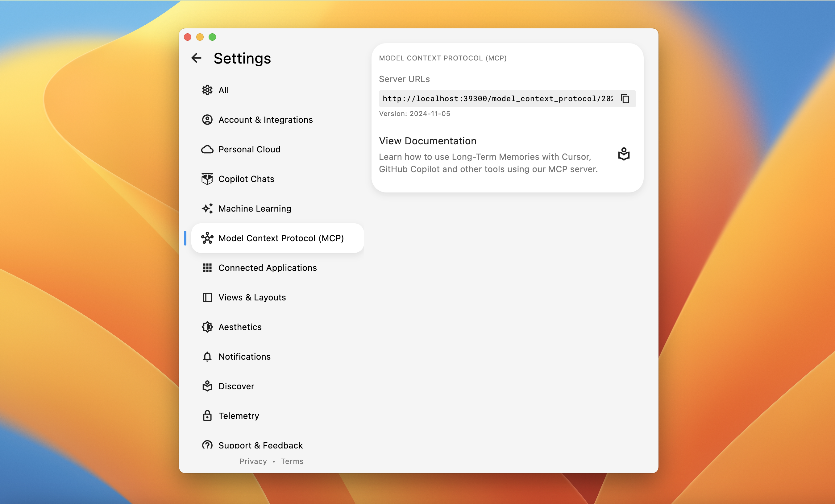
Task: Click the Machine Learning sparkle icon
Action: tap(207, 209)
